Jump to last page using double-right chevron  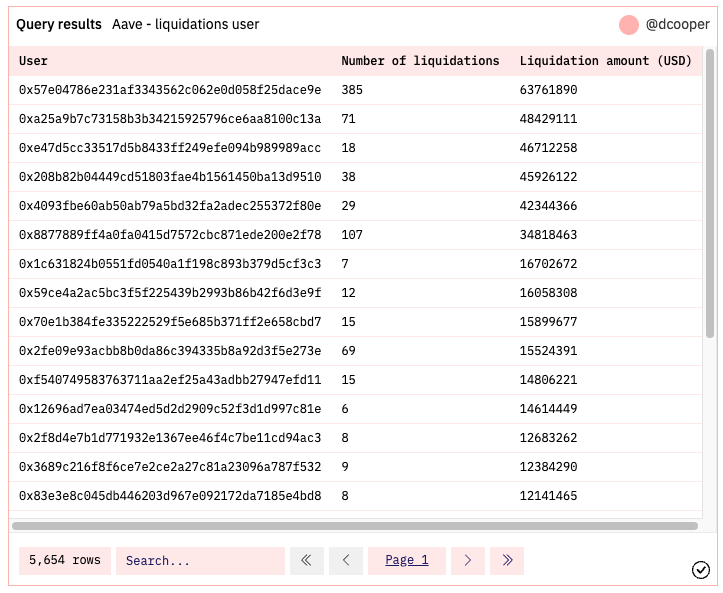tap(507, 561)
